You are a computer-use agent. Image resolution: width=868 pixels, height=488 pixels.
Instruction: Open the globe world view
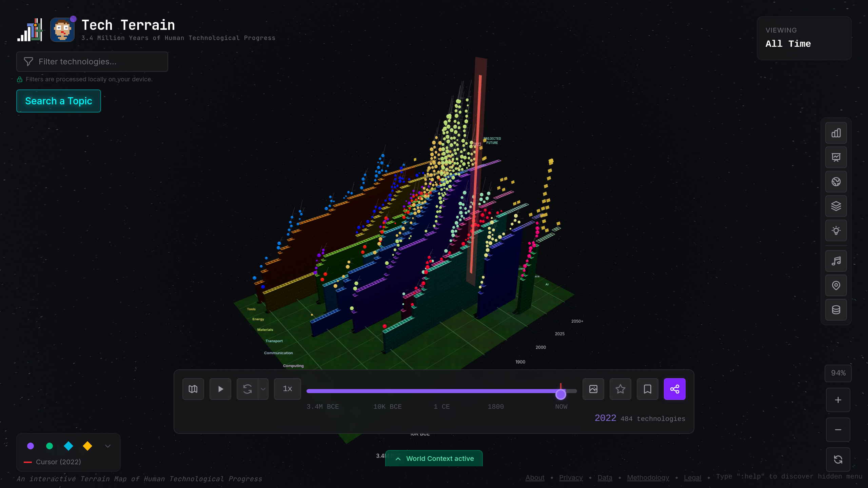(x=836, y=182)
